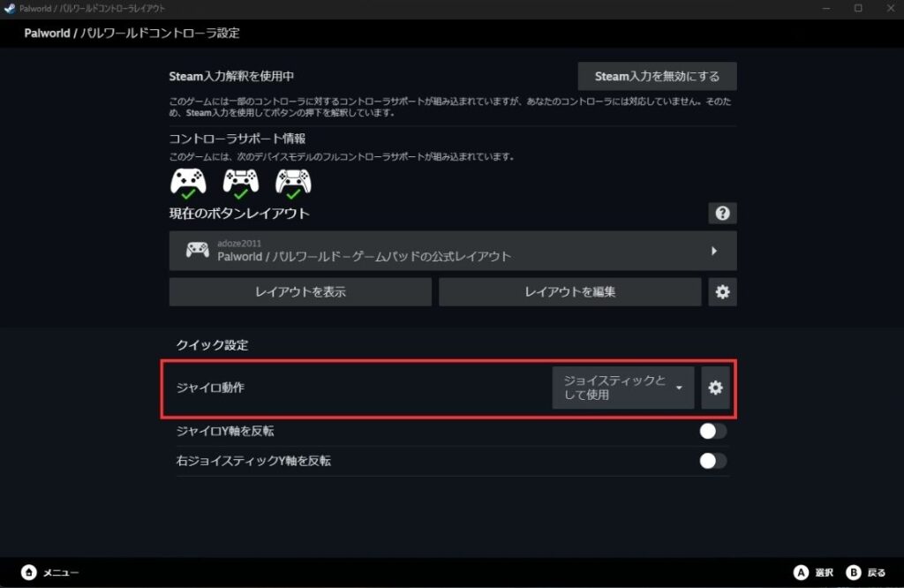This screenshot has width=904, height=588.
Task: Click the A 選択 prompt
Action: coord(813,572)
